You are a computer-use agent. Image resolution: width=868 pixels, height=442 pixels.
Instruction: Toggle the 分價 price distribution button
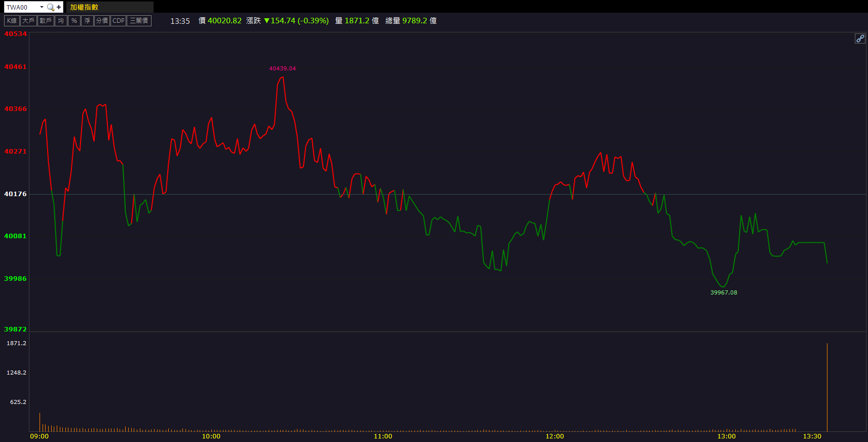pos(102,21)
